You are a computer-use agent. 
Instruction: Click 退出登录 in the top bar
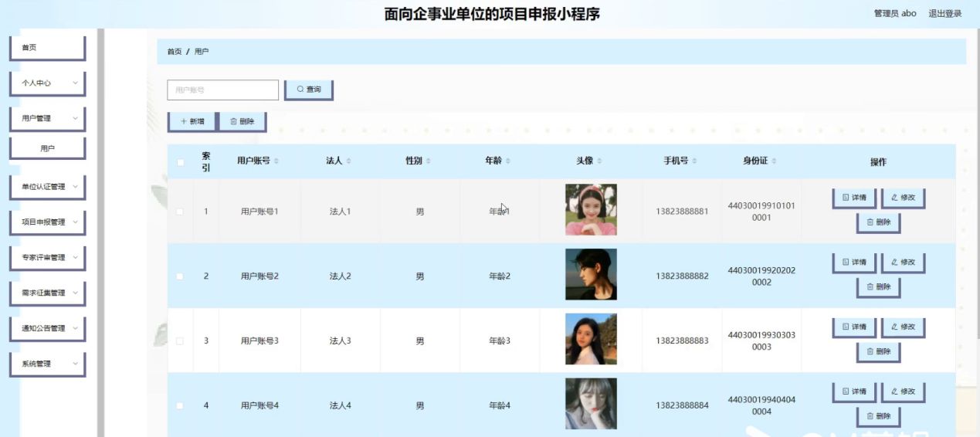[x=945, y=13]
